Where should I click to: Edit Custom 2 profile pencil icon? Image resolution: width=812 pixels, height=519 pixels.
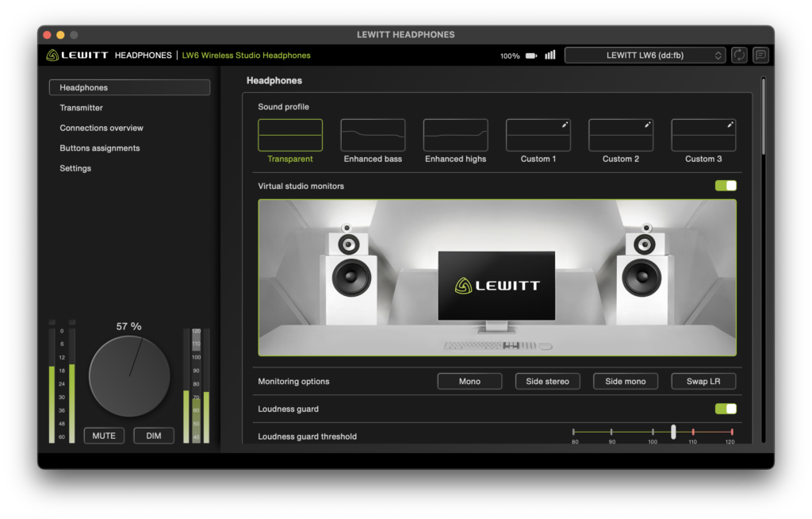pos(647,125)
